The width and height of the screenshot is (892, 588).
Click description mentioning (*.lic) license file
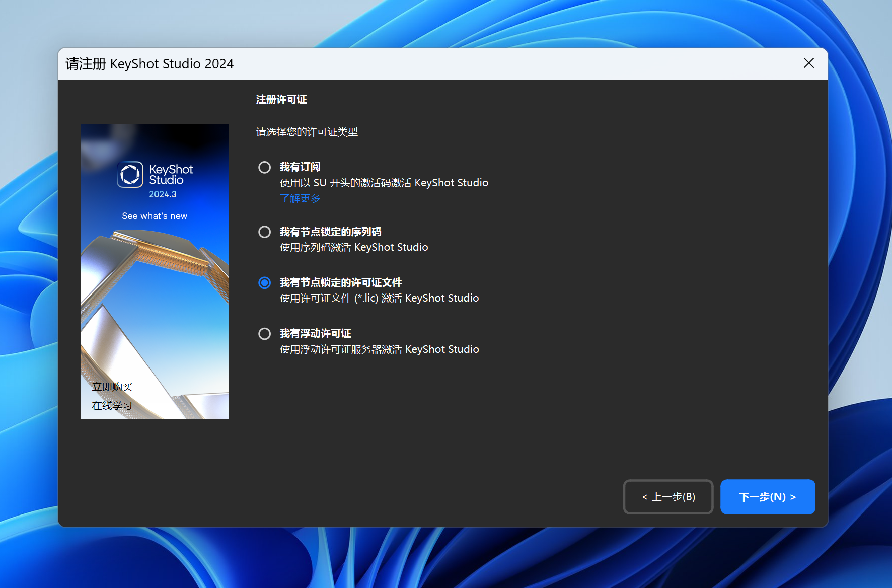379,298
